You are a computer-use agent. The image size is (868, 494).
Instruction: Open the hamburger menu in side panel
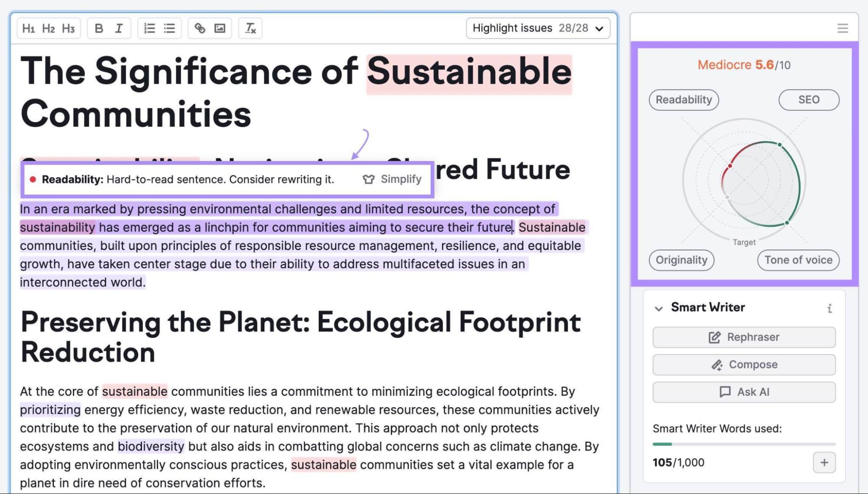pyautogui.click(x=842, y=29)
